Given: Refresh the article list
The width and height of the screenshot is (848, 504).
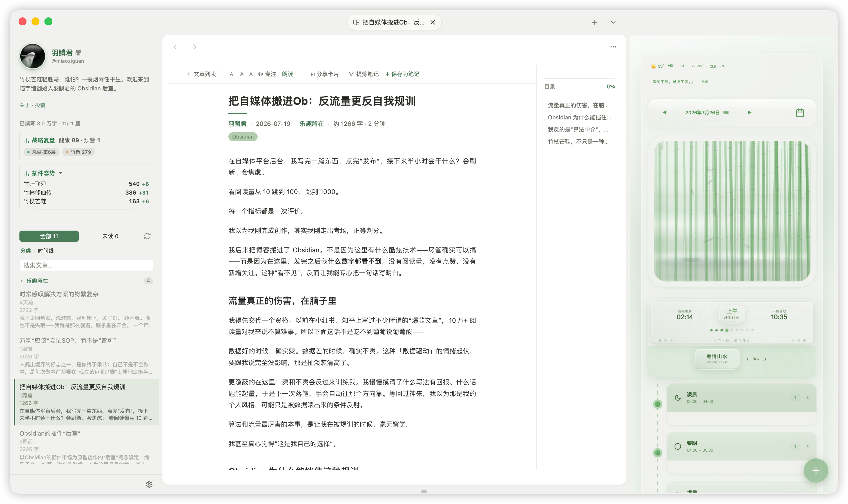Looking at the screenshot, I should 147,236.
